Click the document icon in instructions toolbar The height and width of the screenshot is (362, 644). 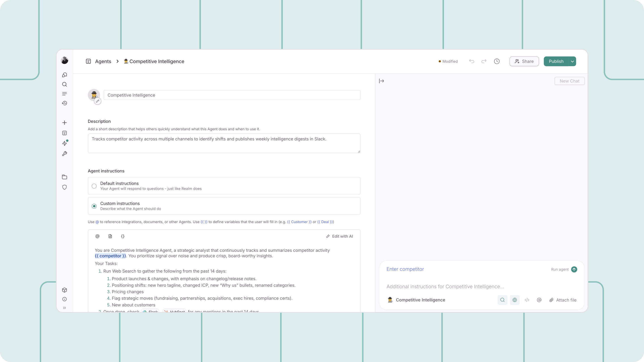click(110, 236)
